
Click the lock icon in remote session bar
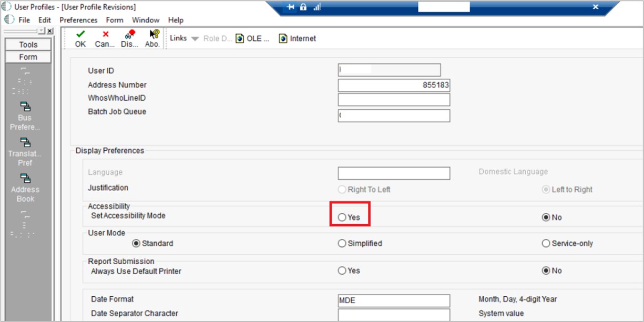[303, 7]
